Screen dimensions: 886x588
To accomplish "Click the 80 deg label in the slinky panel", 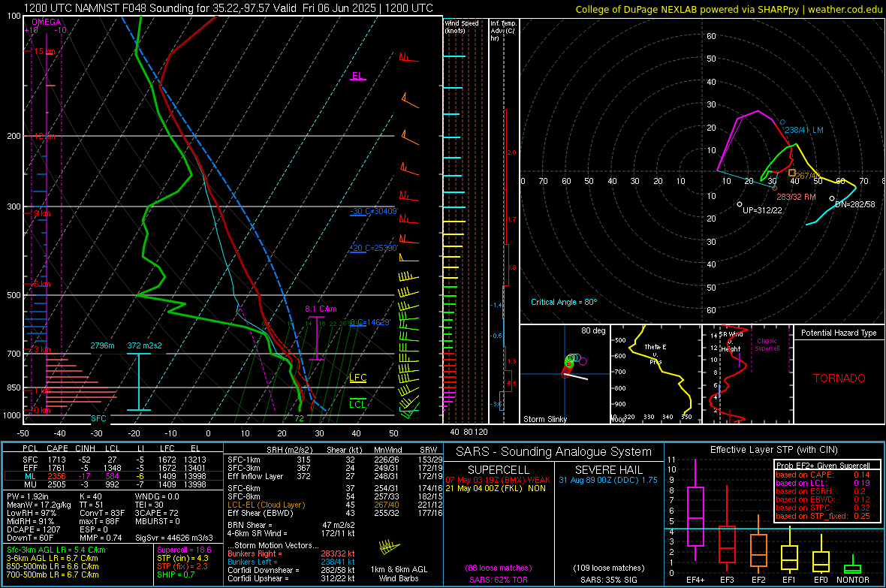I will (x=593, y=330).
